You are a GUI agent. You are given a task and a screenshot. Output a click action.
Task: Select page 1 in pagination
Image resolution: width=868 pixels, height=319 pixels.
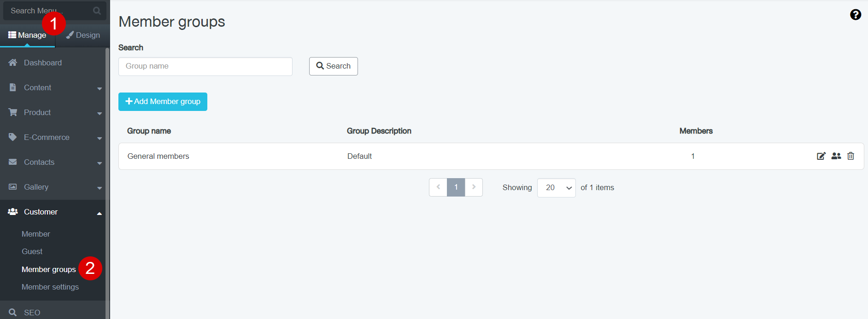click(456, 187)
